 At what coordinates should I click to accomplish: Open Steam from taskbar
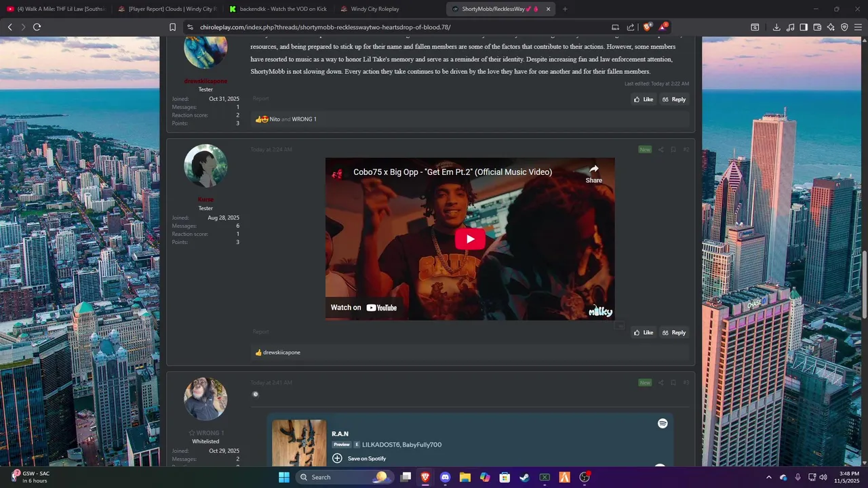(524, 477)
